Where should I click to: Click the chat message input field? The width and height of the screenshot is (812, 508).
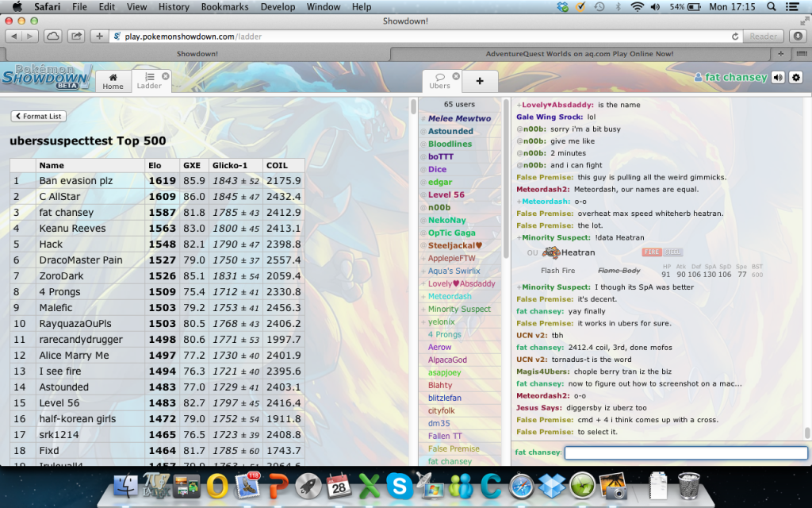pos(686,452)
